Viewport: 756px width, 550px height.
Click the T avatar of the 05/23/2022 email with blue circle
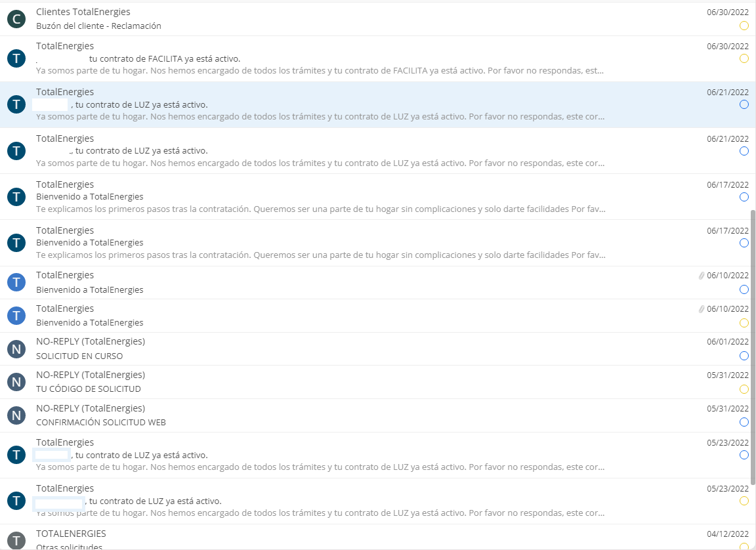tap(16, 455)
